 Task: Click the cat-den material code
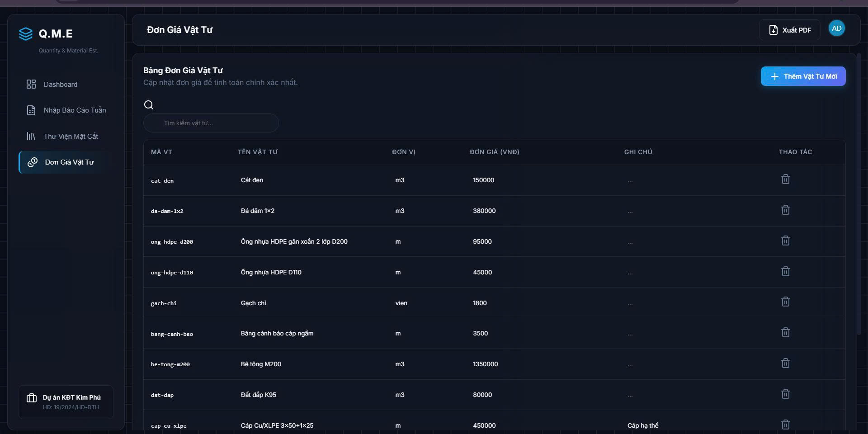pyautogui.click(x=162, y=181)
